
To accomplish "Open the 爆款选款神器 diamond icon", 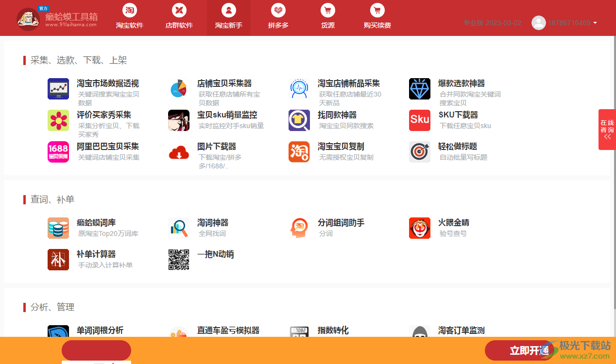I will (x=420, y=89).
